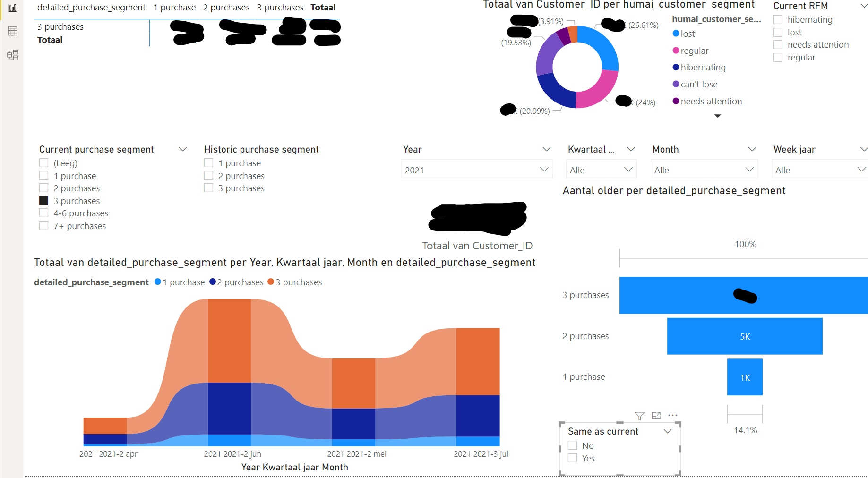
Task: Check 7+ purchases in Current purchase segment
Action: 44,226
